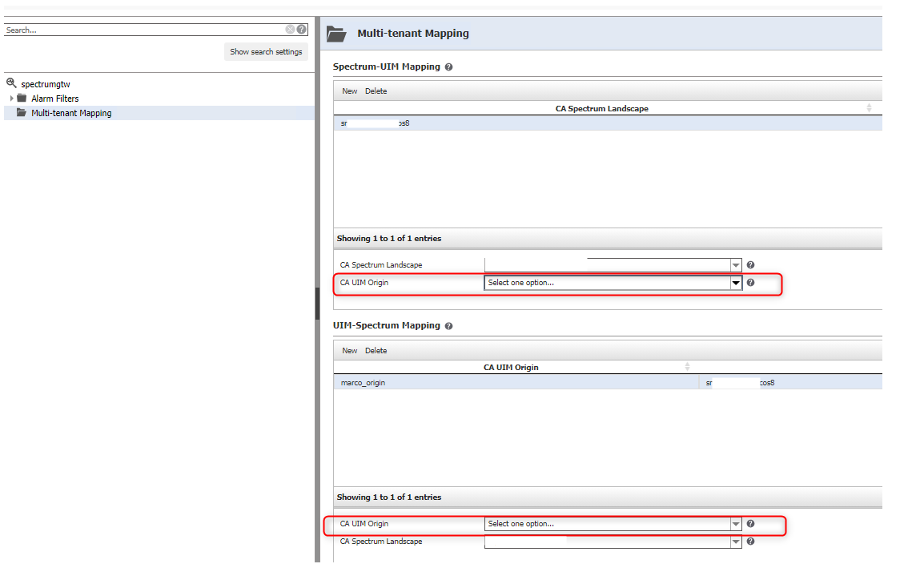Image resolution: width=924 pixels, height=580 pixels.
Task: Open help for Spectrum-UIM Mapping section title
Action: pos(448,67)
